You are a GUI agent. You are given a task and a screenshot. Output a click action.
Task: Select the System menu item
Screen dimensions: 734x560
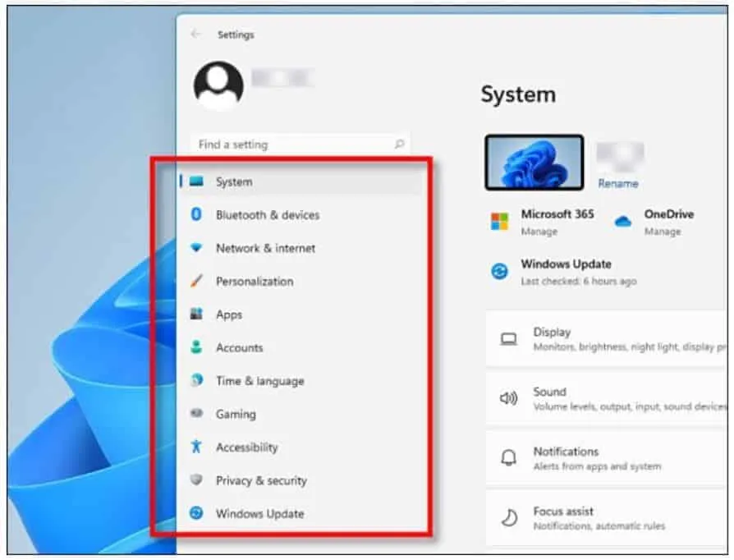[234, 181]
